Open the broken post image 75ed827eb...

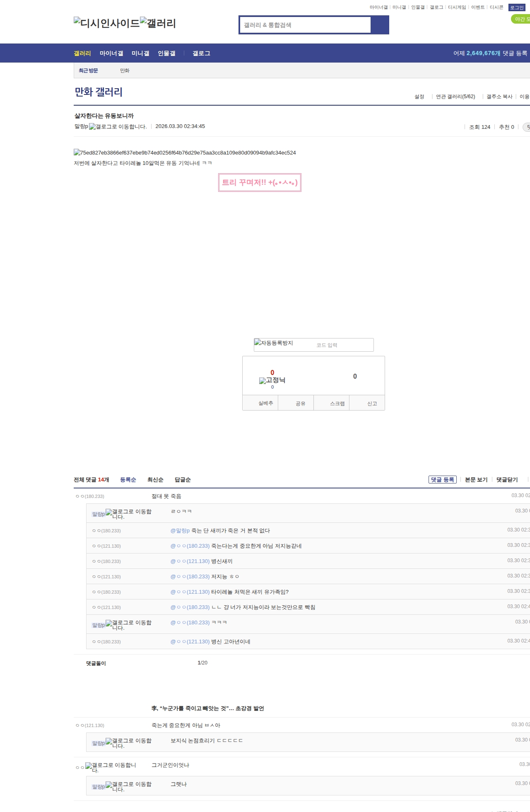[185, 152]
